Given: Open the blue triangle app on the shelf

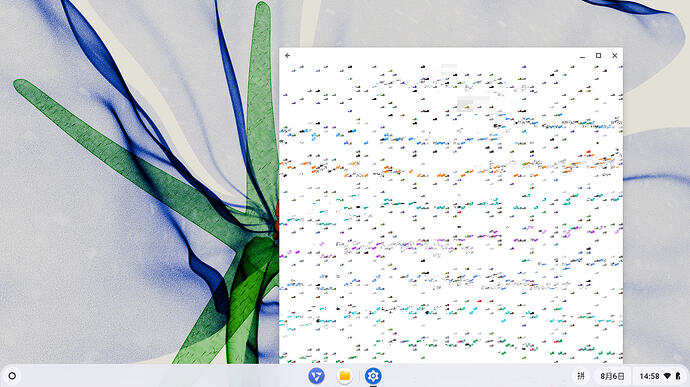Looking at the screenshot, I should pyautogui.click(x=316, y=376).
